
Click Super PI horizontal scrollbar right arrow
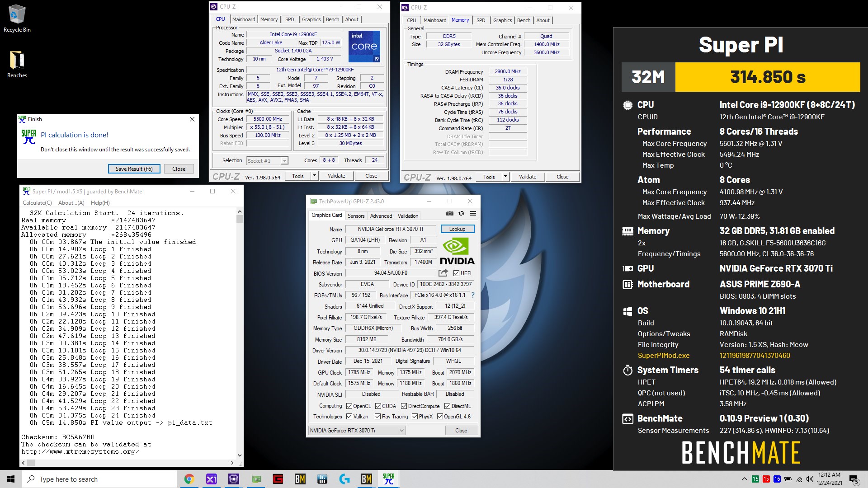click(232, 463)
